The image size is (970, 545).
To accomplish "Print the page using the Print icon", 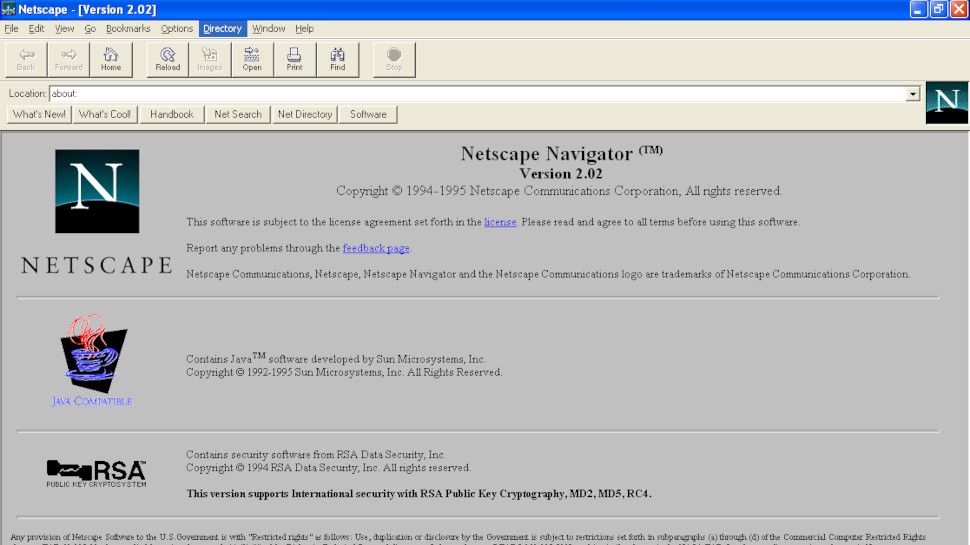I will pos(294,59).
